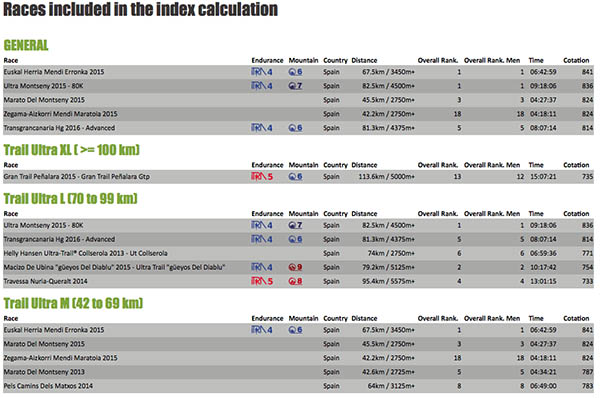Click 'Transgrancanaria Hg 2016 - Advanced' in GENERAL
Screen dimensions: 600x398
pos(59,128)
